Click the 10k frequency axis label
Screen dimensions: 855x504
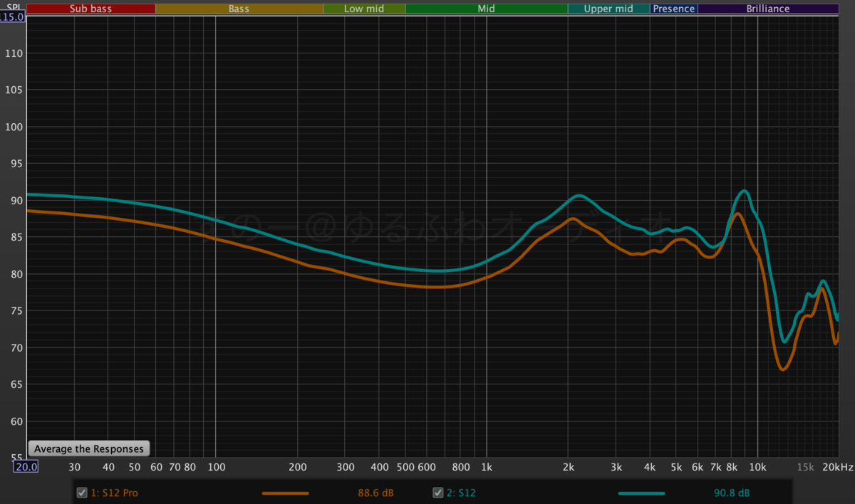click(757, 467)
